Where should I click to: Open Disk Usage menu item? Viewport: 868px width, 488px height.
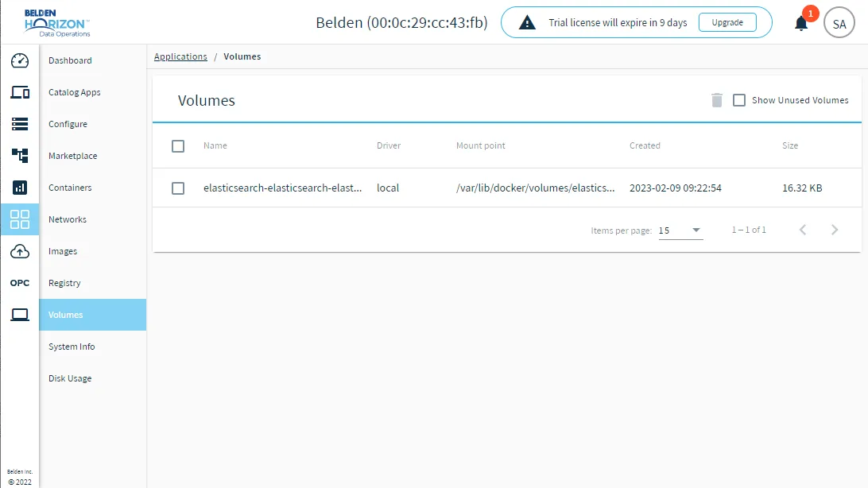click(x=70, y=378)
